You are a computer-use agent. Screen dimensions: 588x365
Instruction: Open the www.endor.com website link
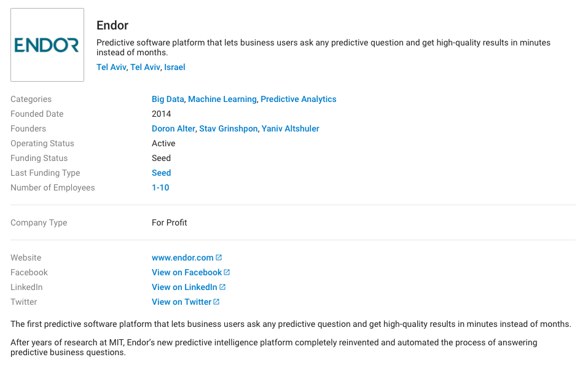(182, 257)
